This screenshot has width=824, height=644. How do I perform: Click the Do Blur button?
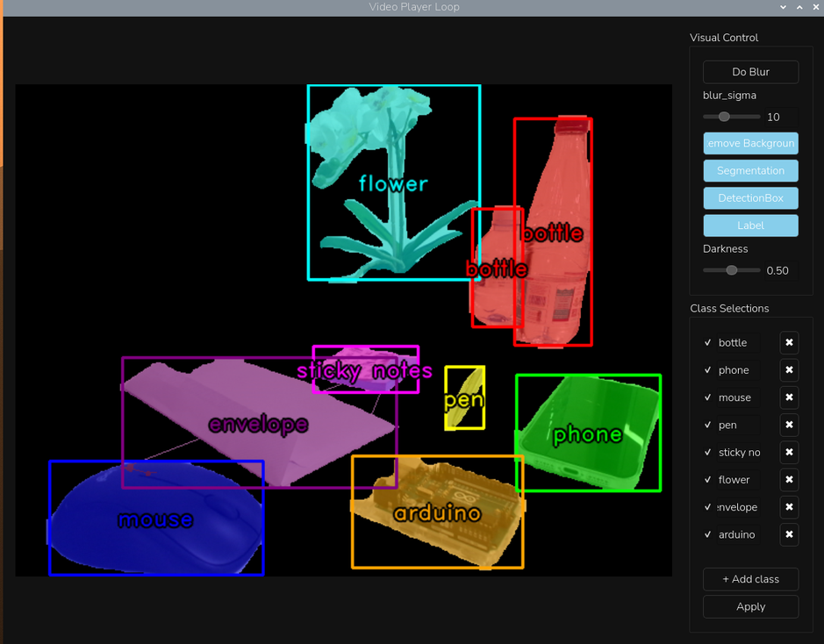point(750,72)
